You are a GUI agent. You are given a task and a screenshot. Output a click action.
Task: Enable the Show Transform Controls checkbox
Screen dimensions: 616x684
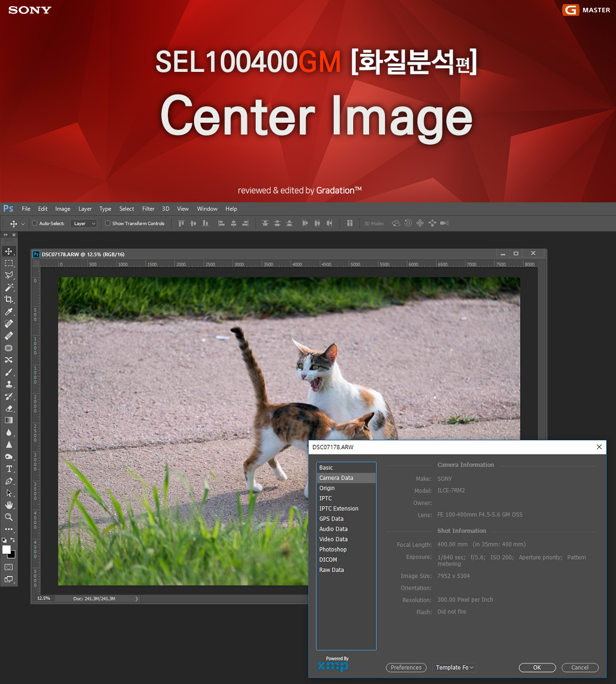(108, 223)
